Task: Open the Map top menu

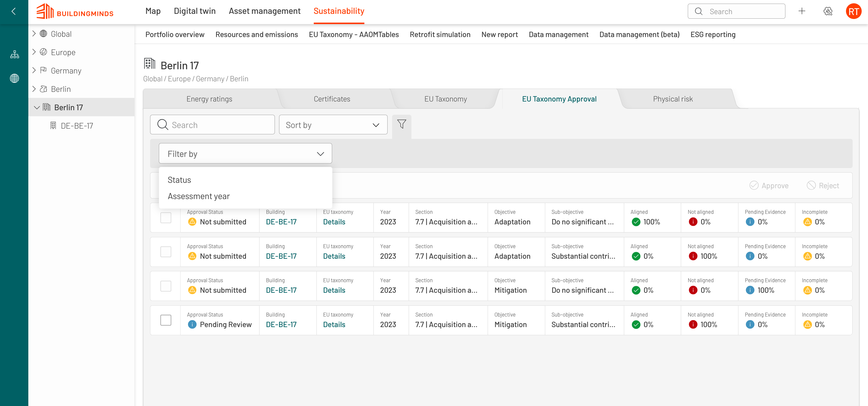Action: (153, 11)
